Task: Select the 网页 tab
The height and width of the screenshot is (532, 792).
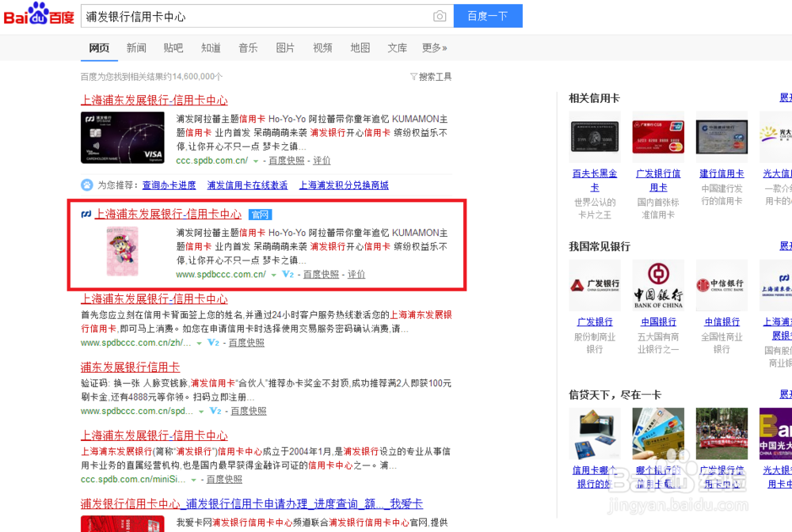Action: tap(99, 48)
